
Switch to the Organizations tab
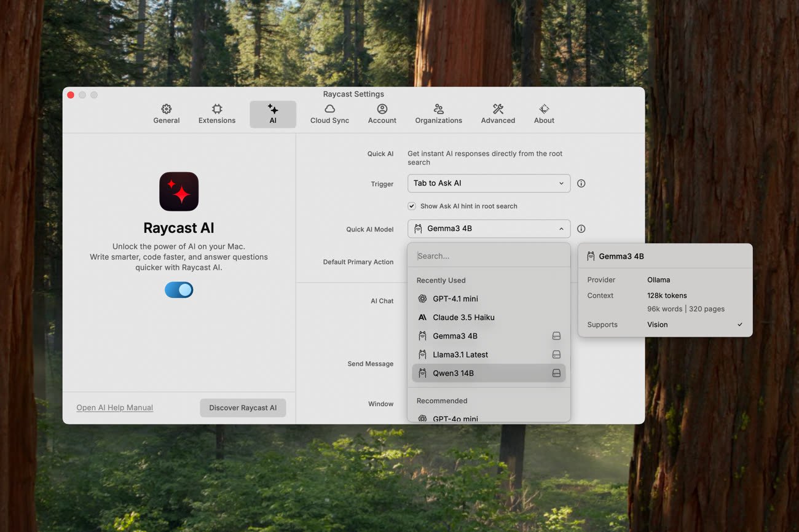438,114
